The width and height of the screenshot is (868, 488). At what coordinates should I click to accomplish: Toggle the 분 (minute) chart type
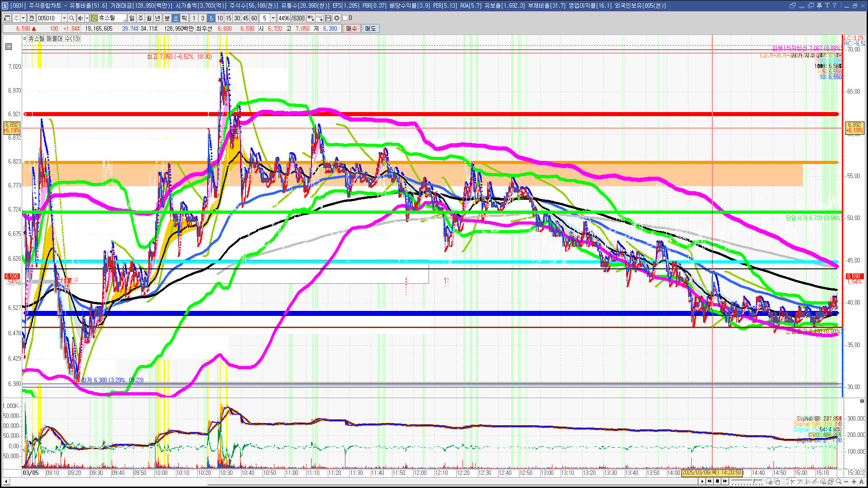(167, 18)
